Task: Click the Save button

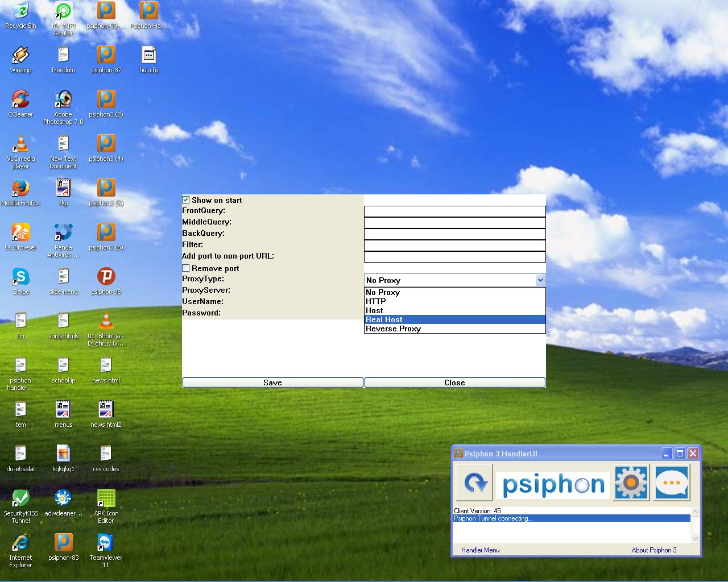Action: click(x=272, y=383)
